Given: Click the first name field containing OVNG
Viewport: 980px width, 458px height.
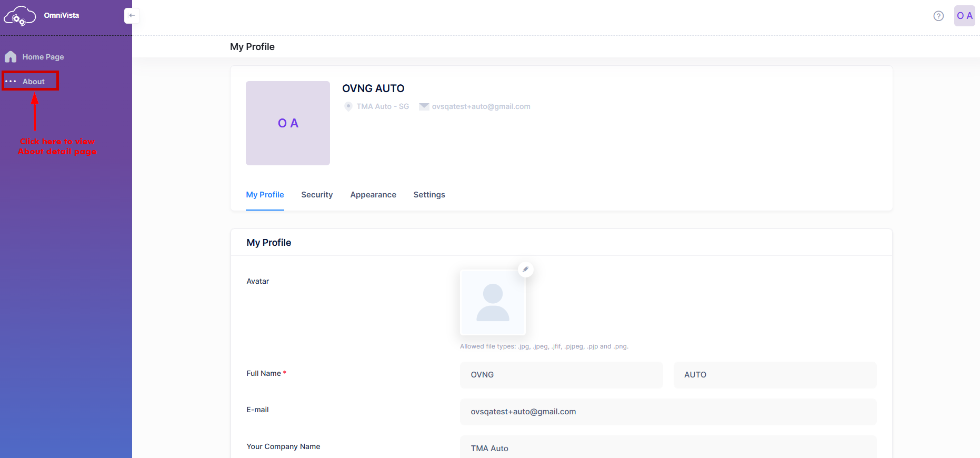Looking at the screenshot, I should (561, 375).
